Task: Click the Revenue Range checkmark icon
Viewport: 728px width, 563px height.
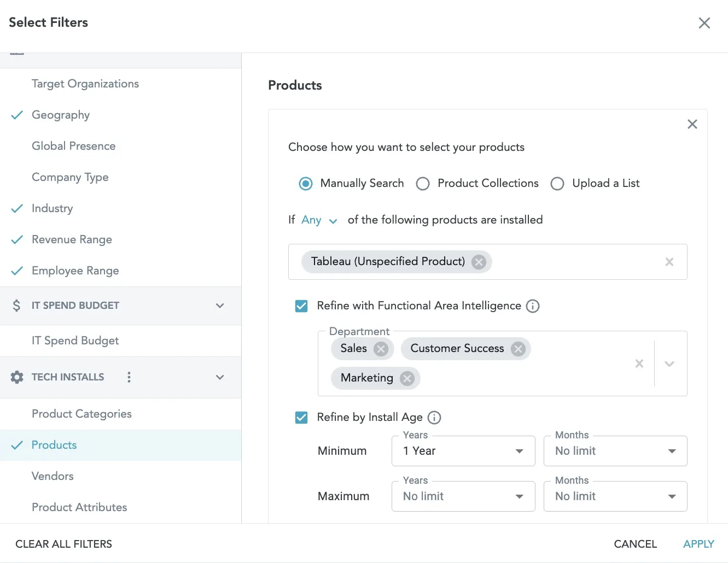Action: [x=17, y=239]
